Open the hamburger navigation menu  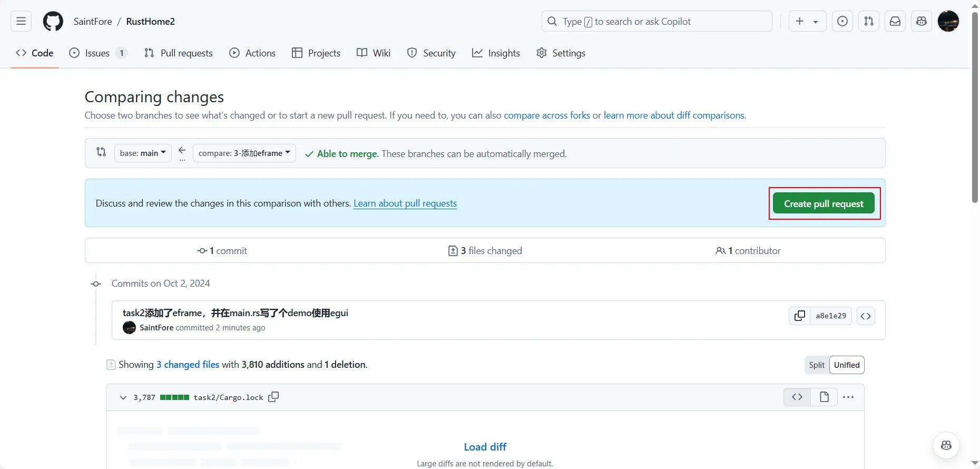21,21
